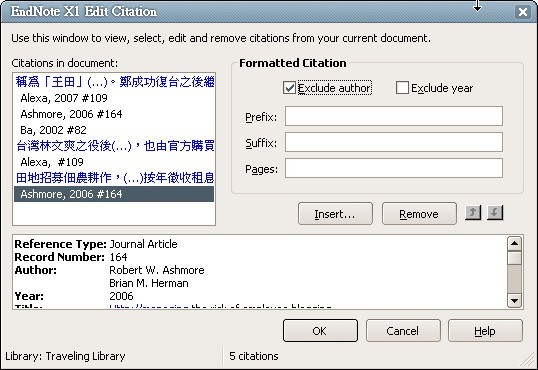
Task: Click the 5 citations status text
Action: pos(254,356)
